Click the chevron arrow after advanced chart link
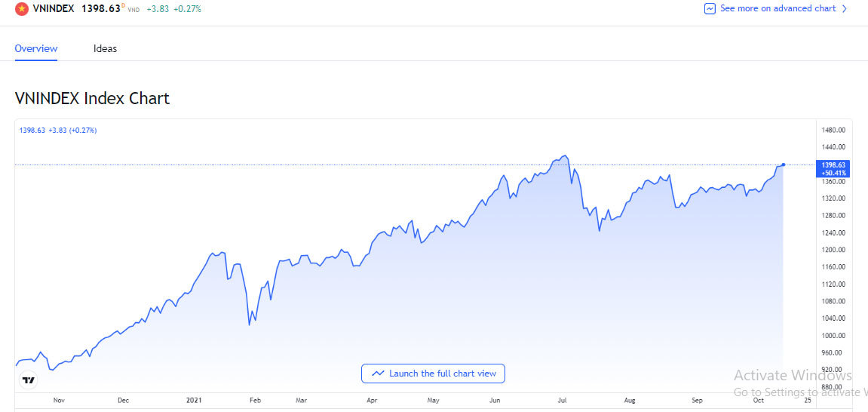 [x=845, y=9]
